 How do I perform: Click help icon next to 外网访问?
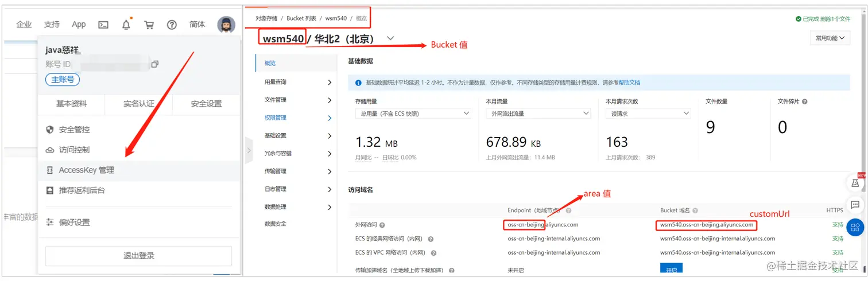coord(382,225)
